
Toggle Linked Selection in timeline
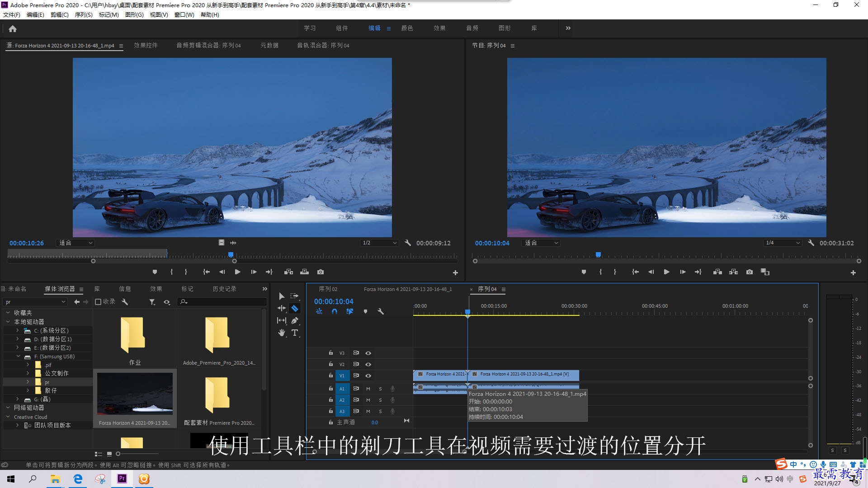[349, 311]
